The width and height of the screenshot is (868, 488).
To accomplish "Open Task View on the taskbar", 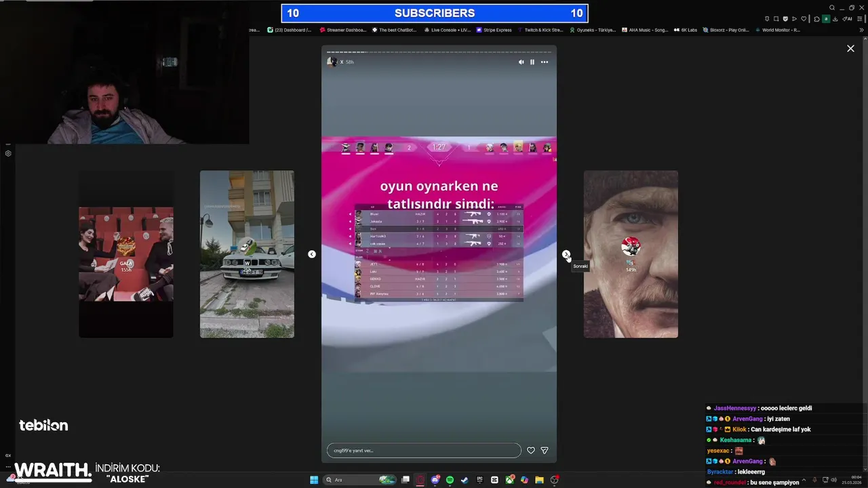I will point(406,480).
